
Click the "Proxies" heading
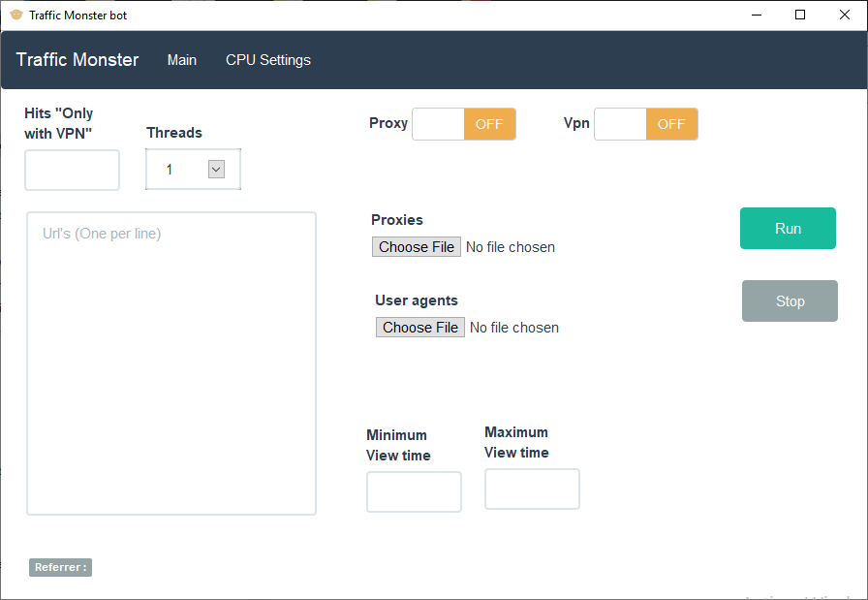[397, 220]
